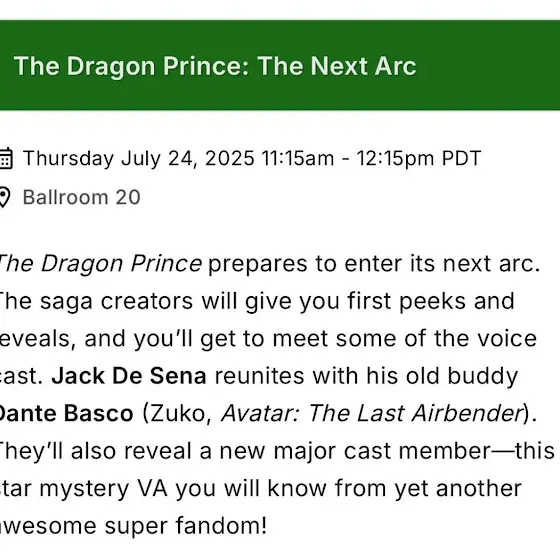Click the Thursday July 24, 2025 date
The width and height of the screenshot is (560, 560).
[x=139, y=158]
